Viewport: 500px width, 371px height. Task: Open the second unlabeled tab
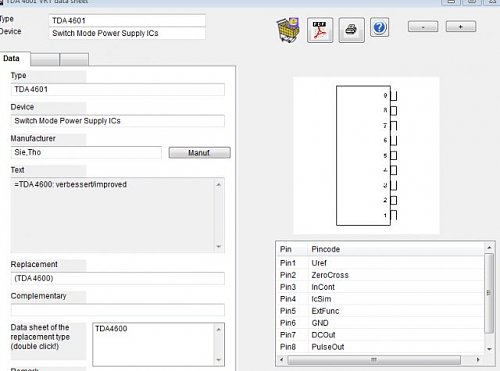point(45,59)
